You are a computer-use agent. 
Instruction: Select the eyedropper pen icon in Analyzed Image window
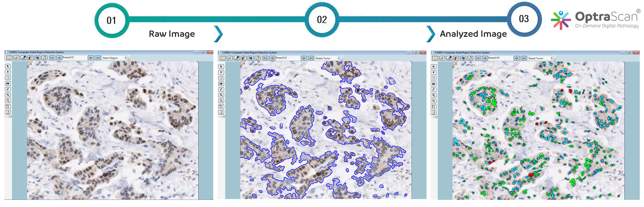(x=449, y=58)
